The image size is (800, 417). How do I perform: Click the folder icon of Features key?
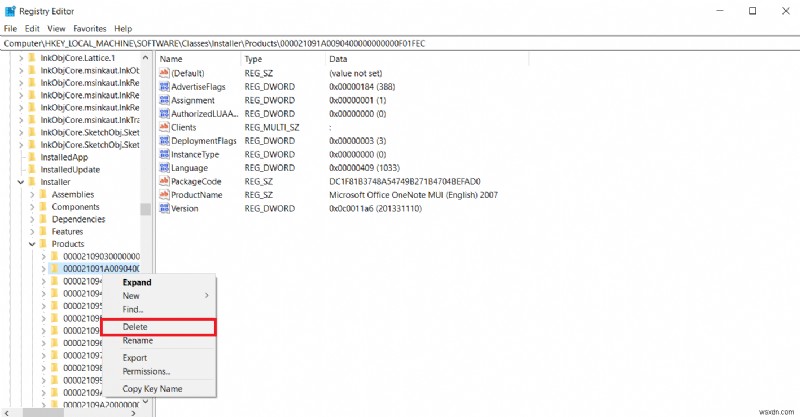[x=43, y=231]
